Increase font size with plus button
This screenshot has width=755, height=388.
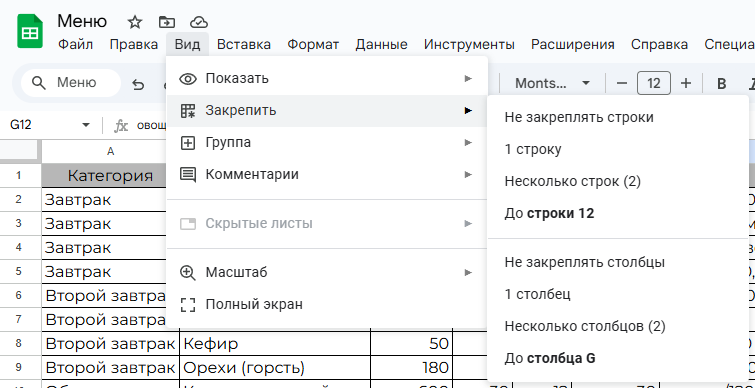(x=686, y=83)
